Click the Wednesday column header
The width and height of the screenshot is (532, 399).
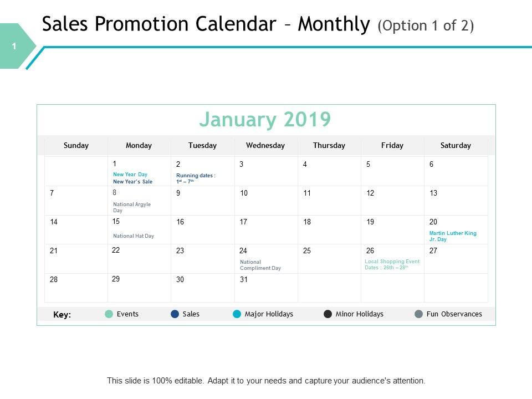[265, 146]
